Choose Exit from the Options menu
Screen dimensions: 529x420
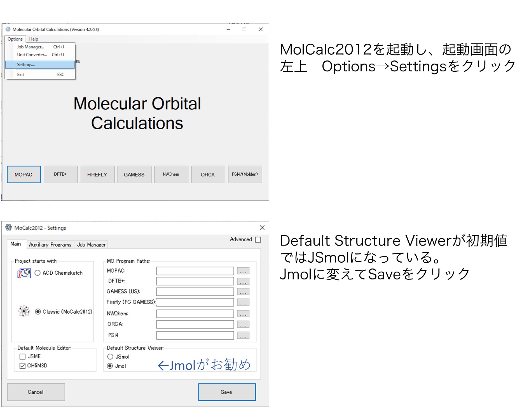(40, 74)
